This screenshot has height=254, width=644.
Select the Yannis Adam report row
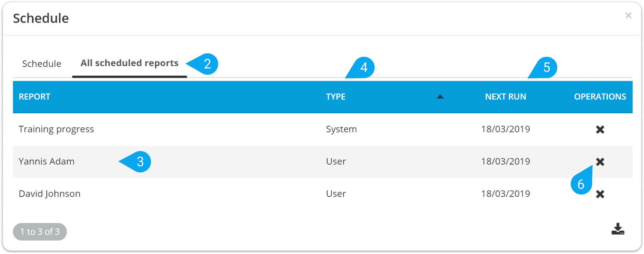coord(47,162)
